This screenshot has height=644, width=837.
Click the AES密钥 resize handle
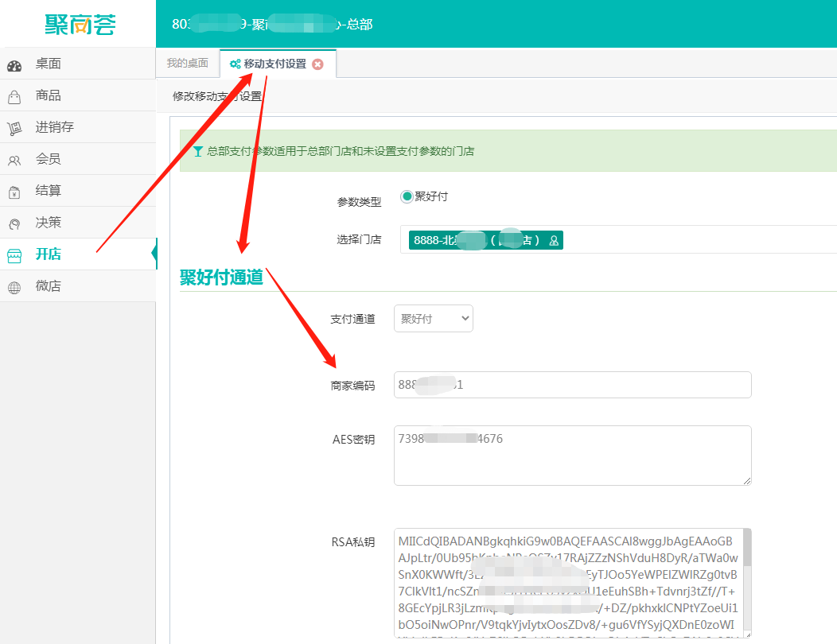point(747,481)
